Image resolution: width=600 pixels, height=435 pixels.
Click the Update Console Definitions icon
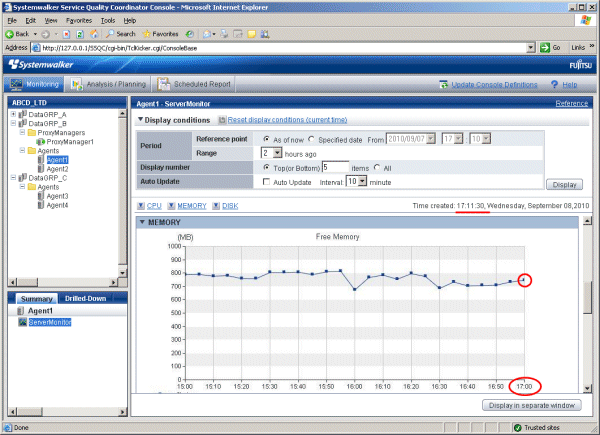pos(443,85)
